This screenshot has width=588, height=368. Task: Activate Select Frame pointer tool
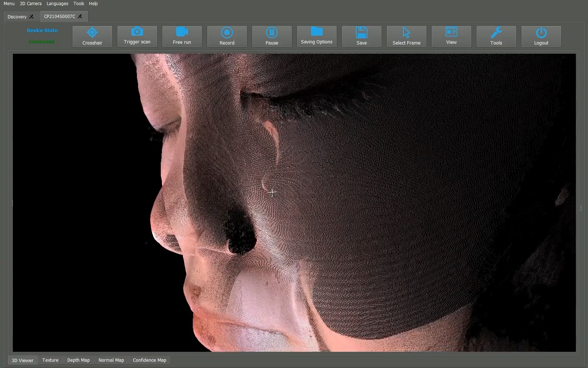click(x=406, y=36)
